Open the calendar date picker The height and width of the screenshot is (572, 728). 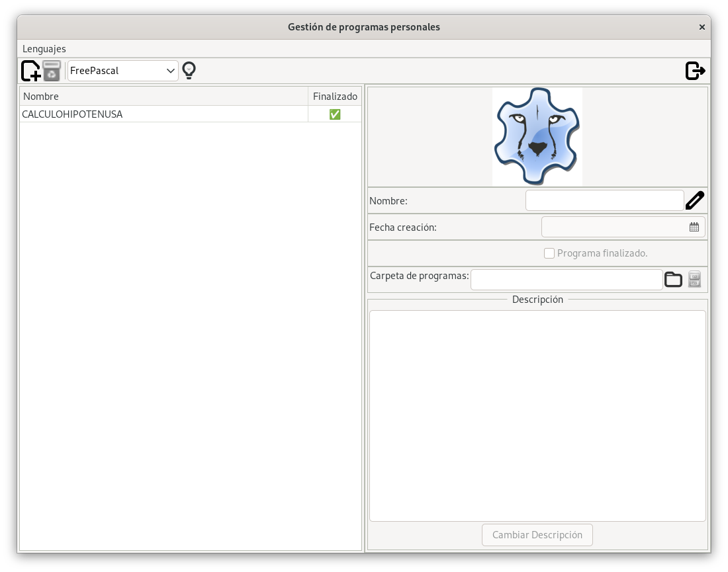(x=694, y=226)
